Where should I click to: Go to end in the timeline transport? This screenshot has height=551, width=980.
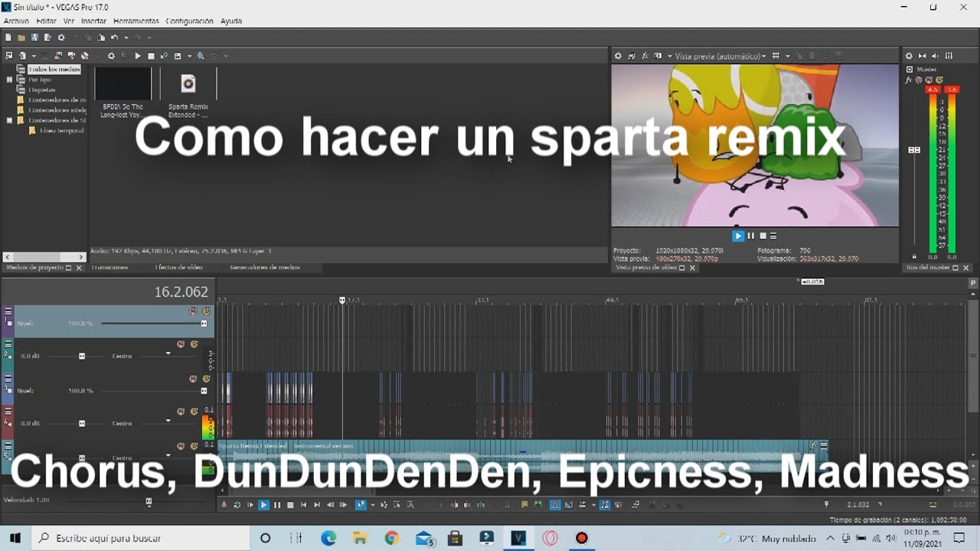pyautogui.click(x=317, y=505)
